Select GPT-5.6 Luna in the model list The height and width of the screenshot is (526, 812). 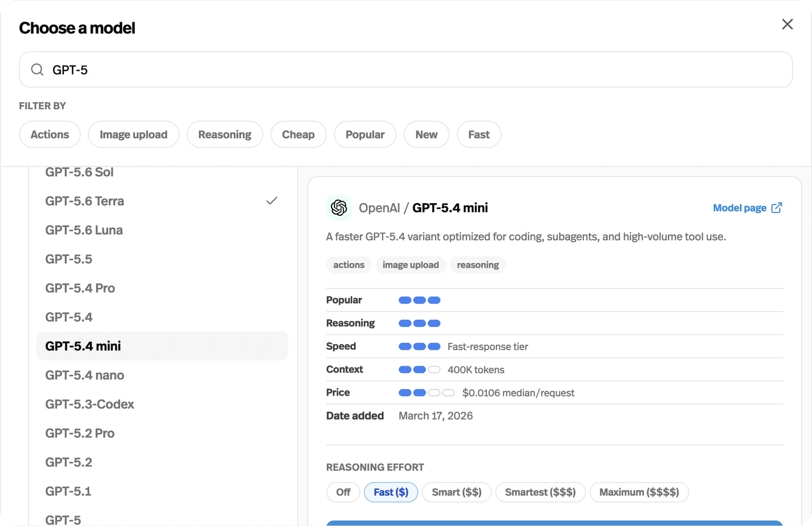click(x=162, y=230)
